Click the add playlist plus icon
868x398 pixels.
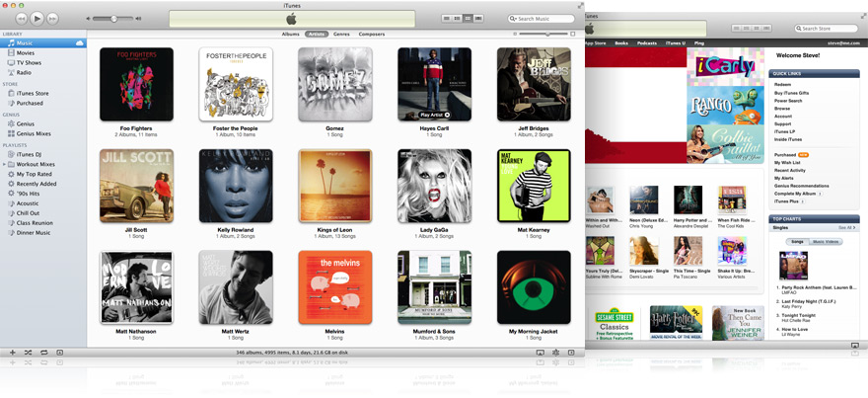12,352
